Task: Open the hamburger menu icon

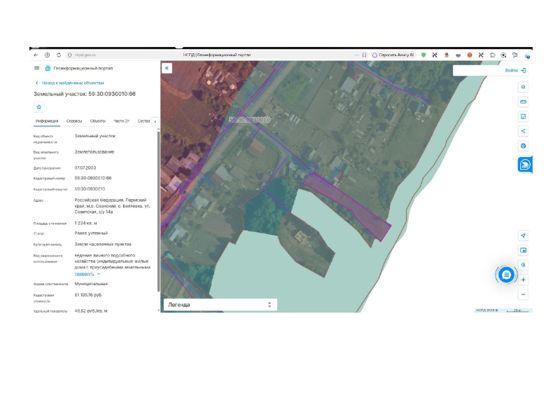Action: click(x=36, y=68)
